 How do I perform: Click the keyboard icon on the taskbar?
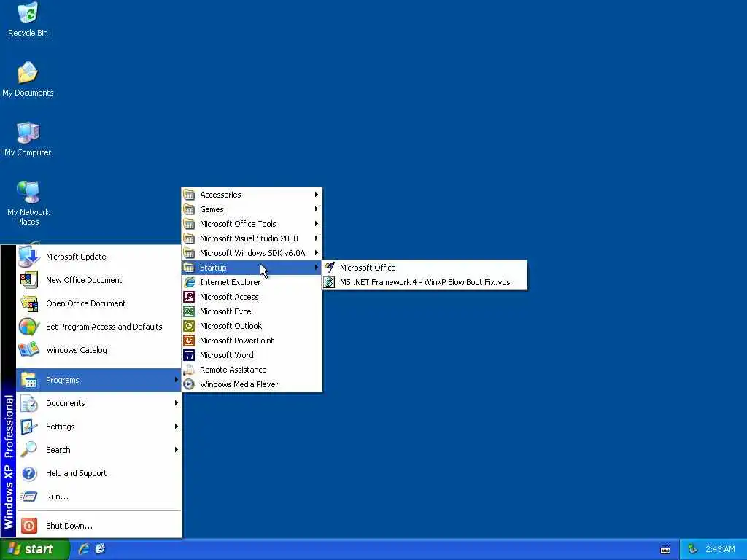pyautogui.click(x=665, y=550)
